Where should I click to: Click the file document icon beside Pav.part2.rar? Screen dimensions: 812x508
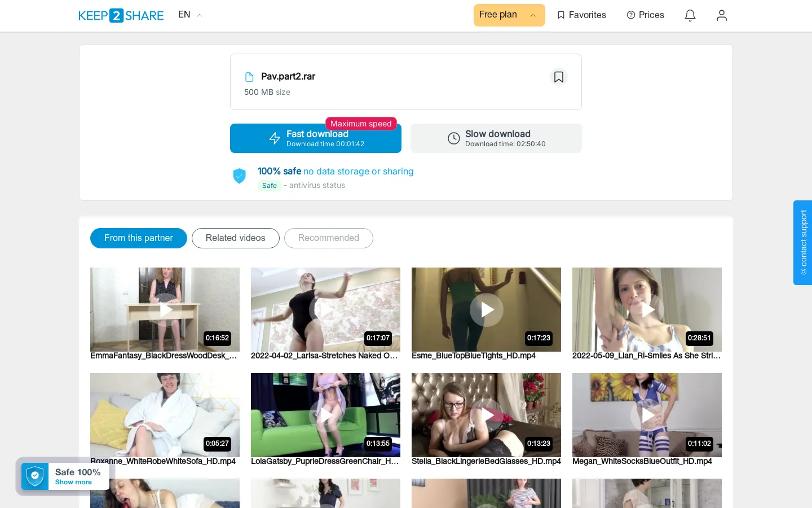tap(249, 77)
